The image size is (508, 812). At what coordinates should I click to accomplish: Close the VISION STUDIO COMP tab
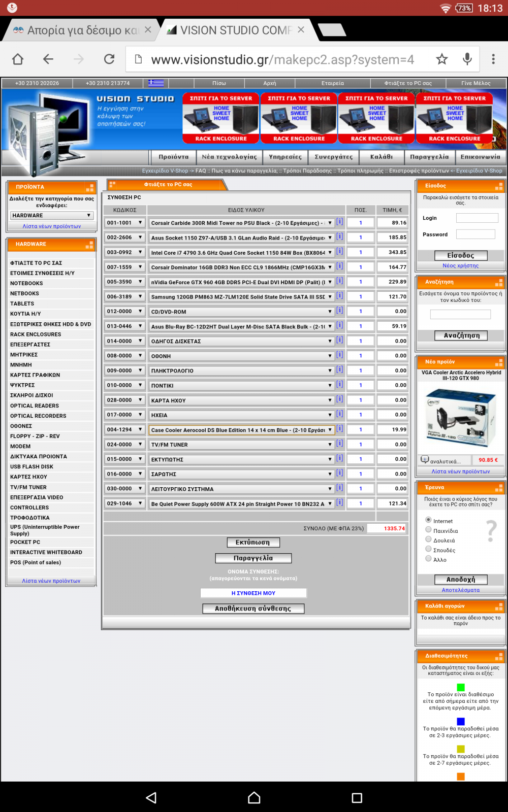(301, 30)
